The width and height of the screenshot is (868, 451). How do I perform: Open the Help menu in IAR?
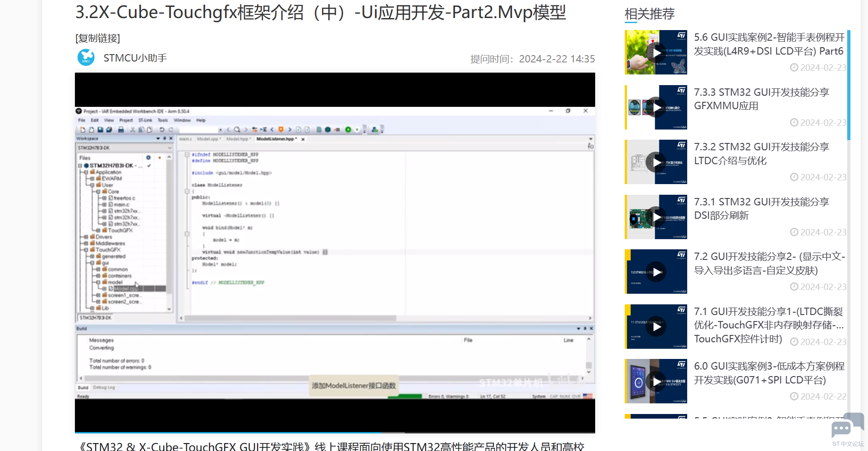tap(201, 120)
